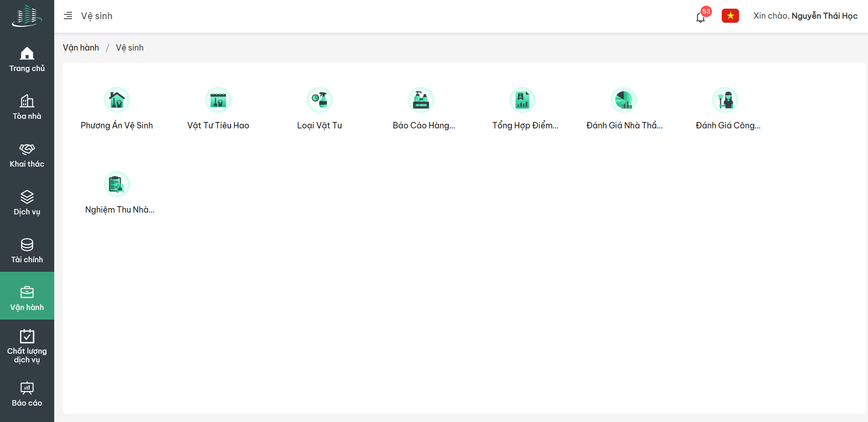Open the Loại Vật Tư spray bottle icon
This screenshot has height=422, width=868.
pyautogui.click(x=319, y=100)
